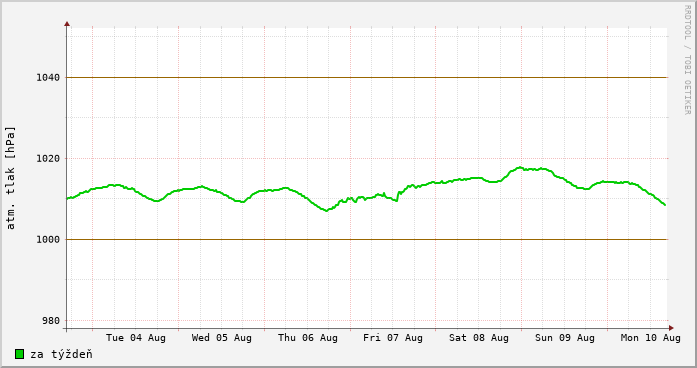The height and width of the screenshot is (368, 697).
Task: Click the green line's end point on Monday
Action: tap(665, 205)
